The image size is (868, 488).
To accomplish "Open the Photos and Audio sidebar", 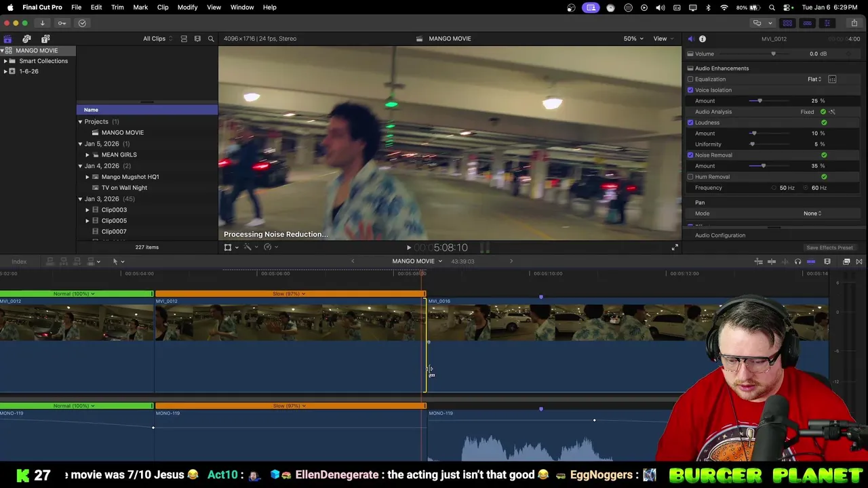I will point(26,39).
